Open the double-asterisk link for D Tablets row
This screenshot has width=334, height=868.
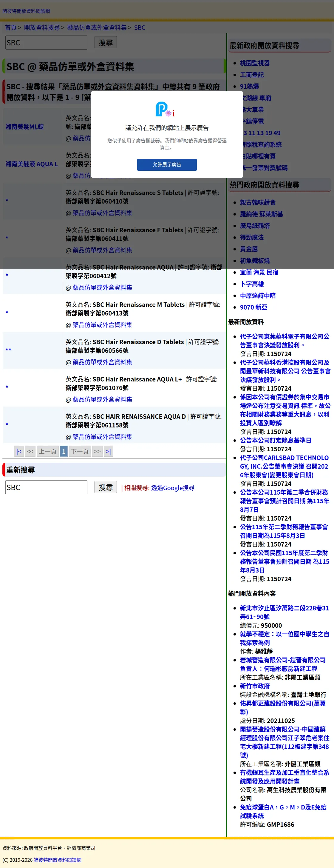pos(8,350)
